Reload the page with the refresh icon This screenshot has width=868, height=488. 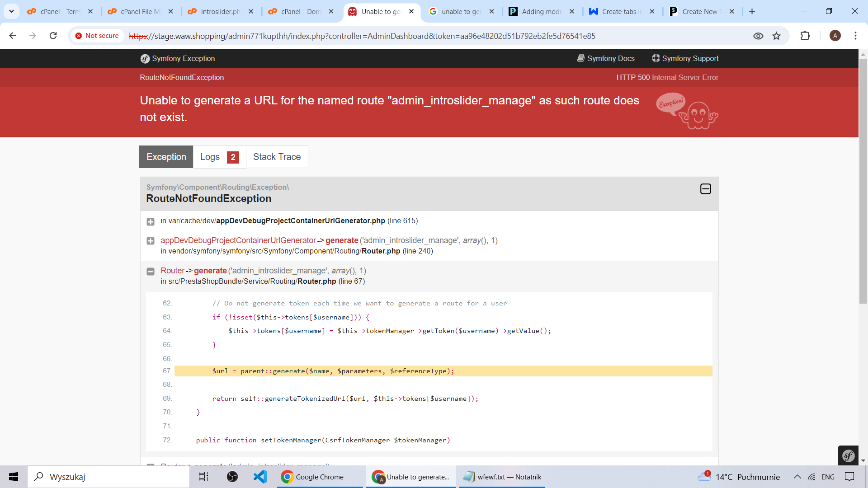[x=53, y=36]
